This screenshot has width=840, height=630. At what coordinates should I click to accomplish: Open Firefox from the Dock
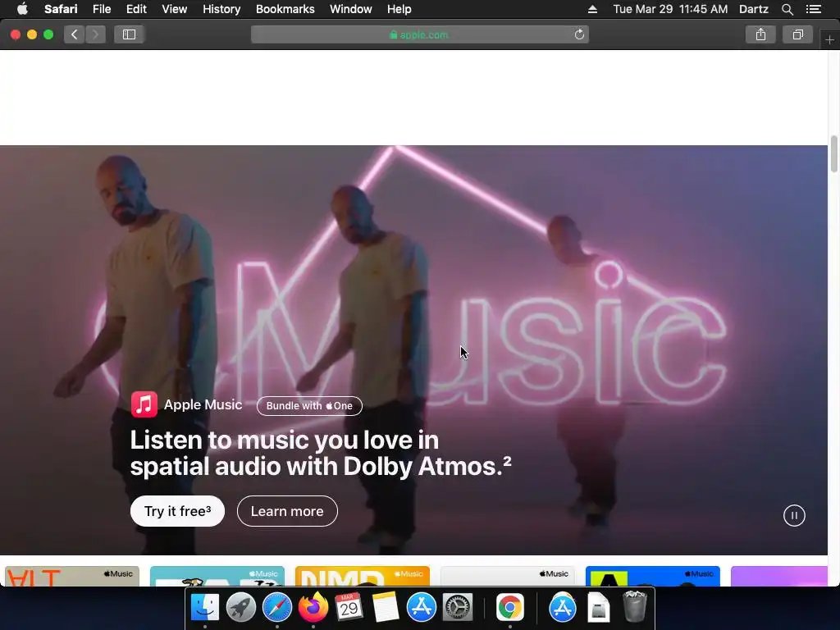coord(313,608)
